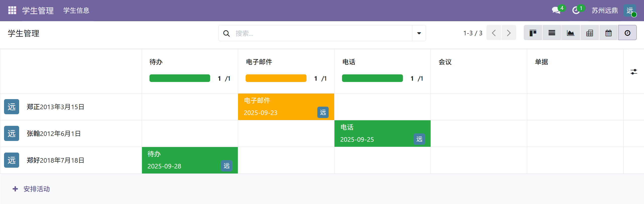Go to previous page of records
The width and height of the screenshot is (644, 204).
point(494,33)
